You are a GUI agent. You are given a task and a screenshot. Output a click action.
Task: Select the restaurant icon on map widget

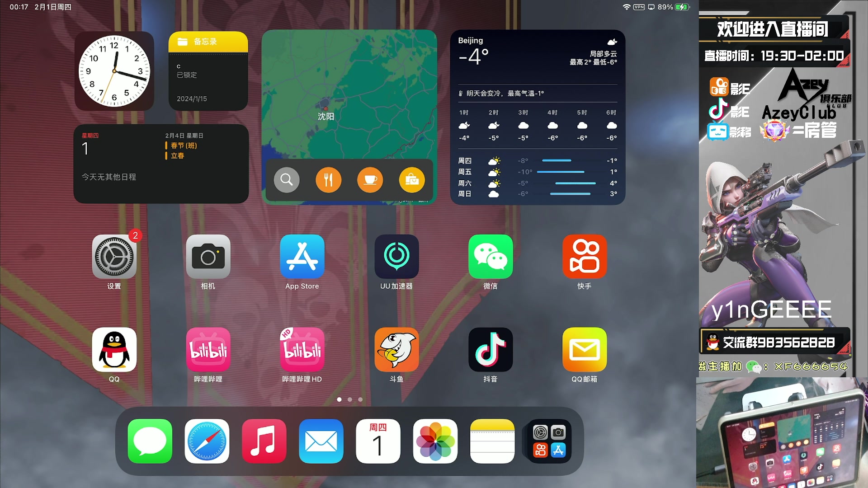click(329, 180)
